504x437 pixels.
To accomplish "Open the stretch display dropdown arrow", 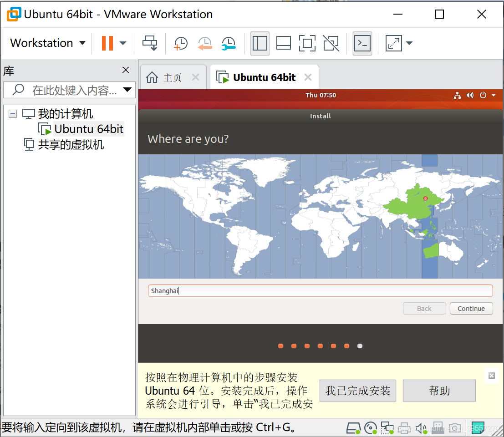I will (x=409, y=43).
